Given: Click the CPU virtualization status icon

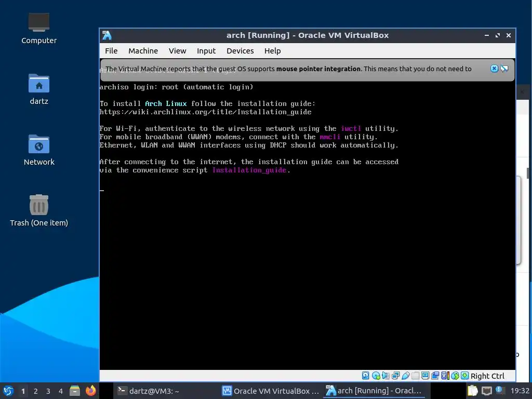Looking at the screenshot, I should coord(445,376).
